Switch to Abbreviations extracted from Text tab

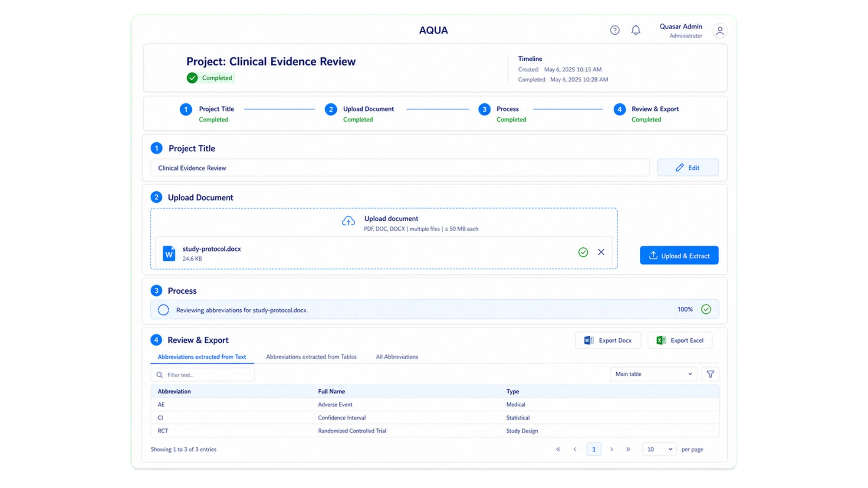[x=202, y=357]
